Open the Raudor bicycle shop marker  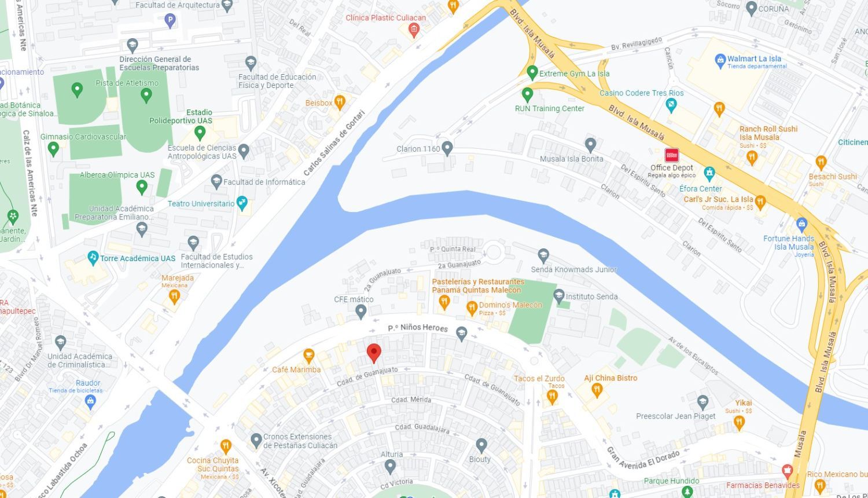click(90, 402)
